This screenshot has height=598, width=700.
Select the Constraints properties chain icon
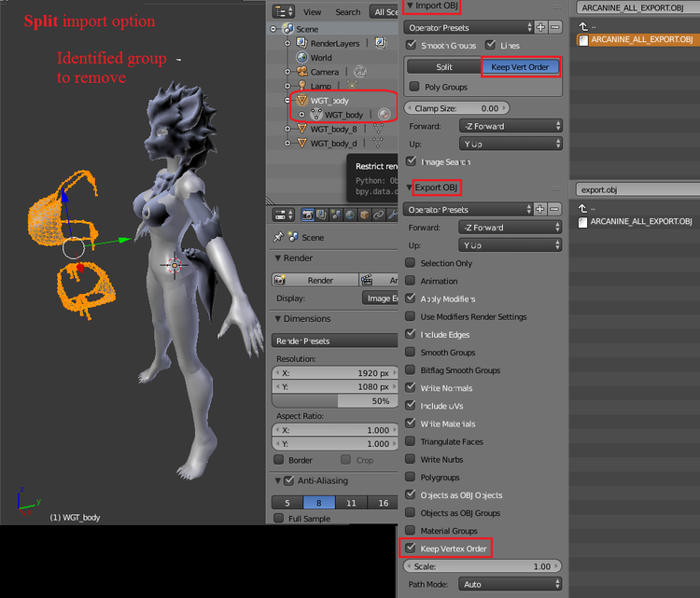[x=379, y=216]
